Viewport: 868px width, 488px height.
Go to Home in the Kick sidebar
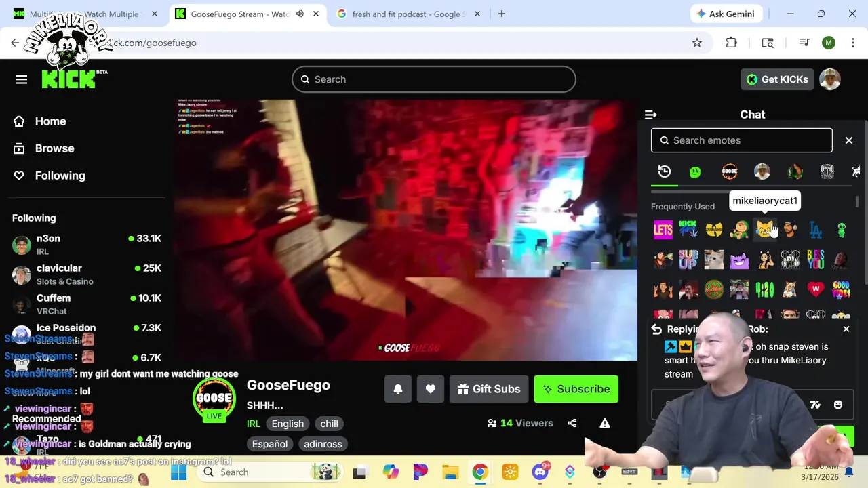pos(41,121)
